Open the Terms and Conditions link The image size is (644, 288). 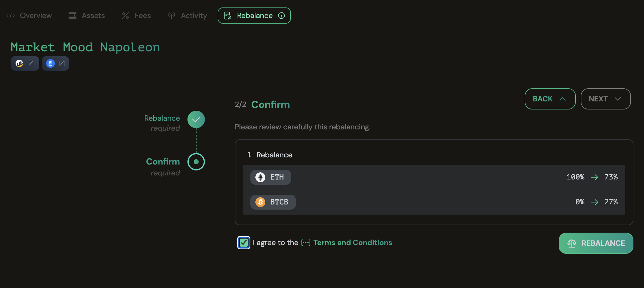(353, 243)
